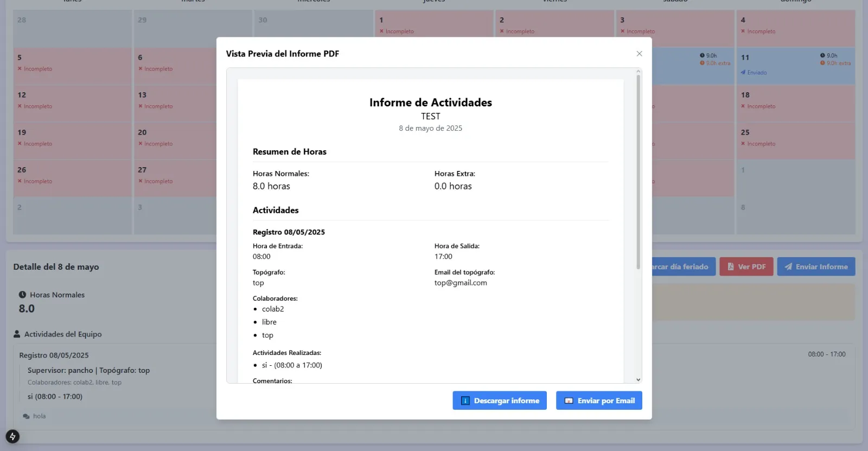Click the X icon beside Incompleto on day 18
Image resolution: width=868 pixels, height=451 pixels.
point(743,106)
